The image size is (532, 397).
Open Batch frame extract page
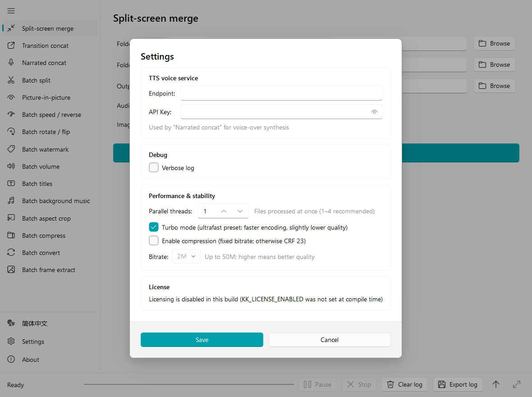pyautogui.click(x=50, y=270)
